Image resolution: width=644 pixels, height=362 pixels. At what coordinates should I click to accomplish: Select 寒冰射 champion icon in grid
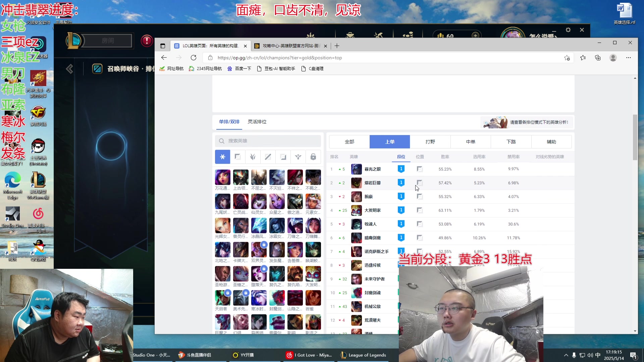(259, 298)
